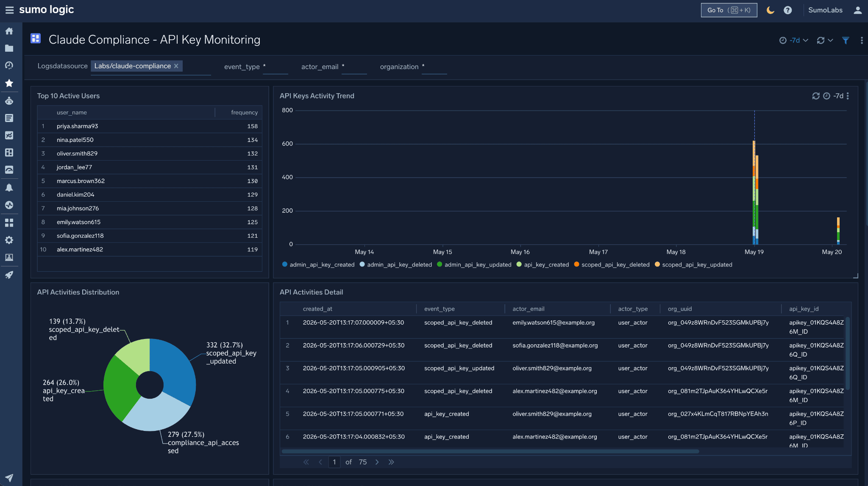Jump to first page of API Activities
This screenshot has width=868, height=486.
tap(306, 462)
